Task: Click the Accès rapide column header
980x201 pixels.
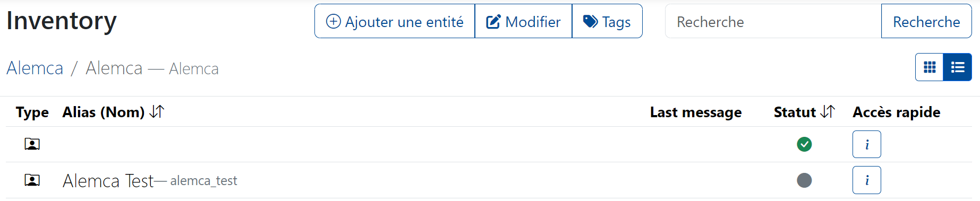Action: [897, 112]
